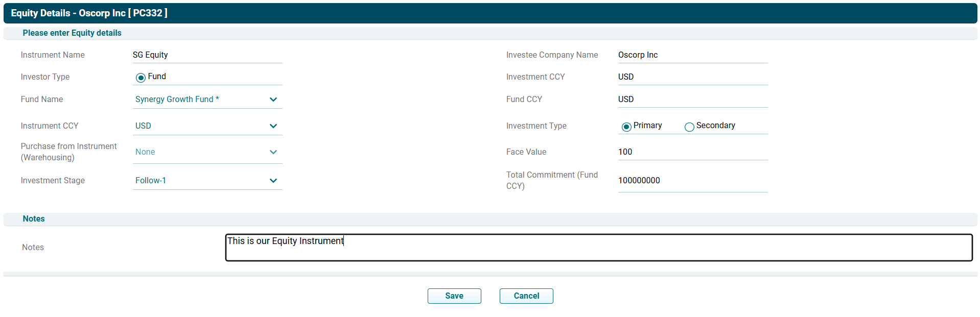This screenshot has width=980, height=317.
Task: Focus the Total Commitment input field
Action: click(692, 181)
